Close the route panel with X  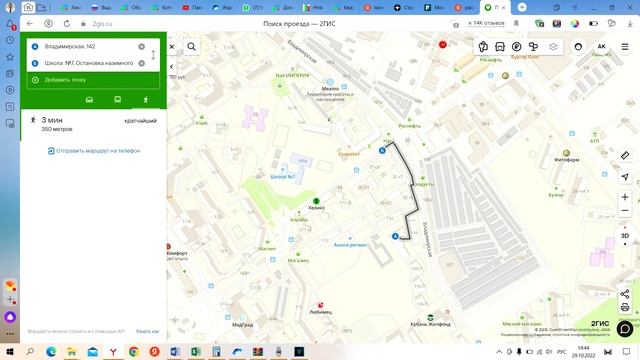172,47
